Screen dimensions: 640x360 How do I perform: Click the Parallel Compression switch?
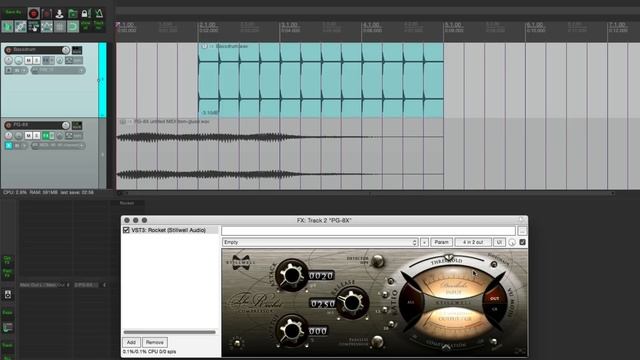click(378, 341)
